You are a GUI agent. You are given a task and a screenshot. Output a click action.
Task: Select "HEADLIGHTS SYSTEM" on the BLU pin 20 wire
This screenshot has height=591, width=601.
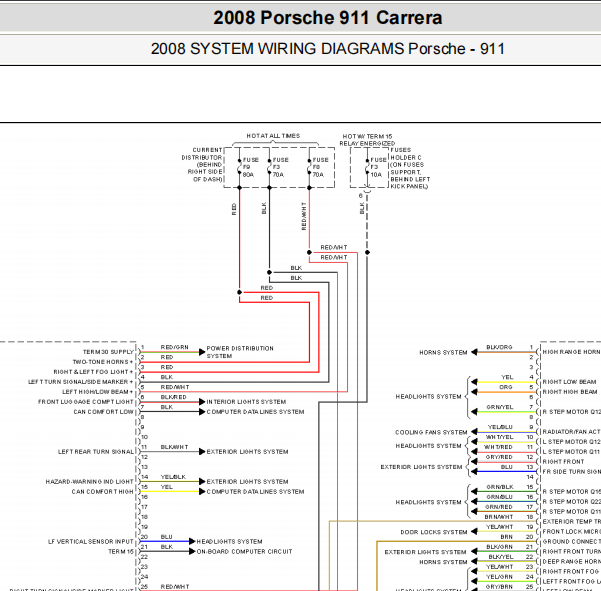(x=229, y=542)
